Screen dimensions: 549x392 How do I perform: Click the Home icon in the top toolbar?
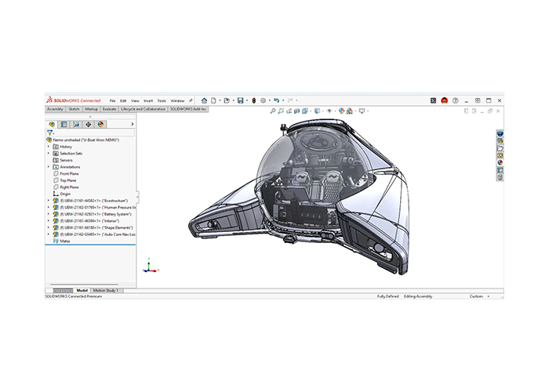[204, 100]
